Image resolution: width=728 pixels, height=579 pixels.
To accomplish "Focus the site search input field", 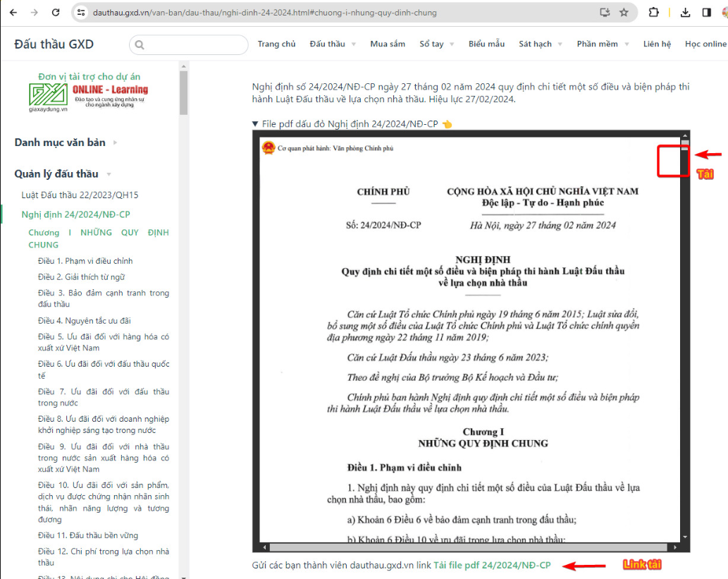I will [188, 44].
